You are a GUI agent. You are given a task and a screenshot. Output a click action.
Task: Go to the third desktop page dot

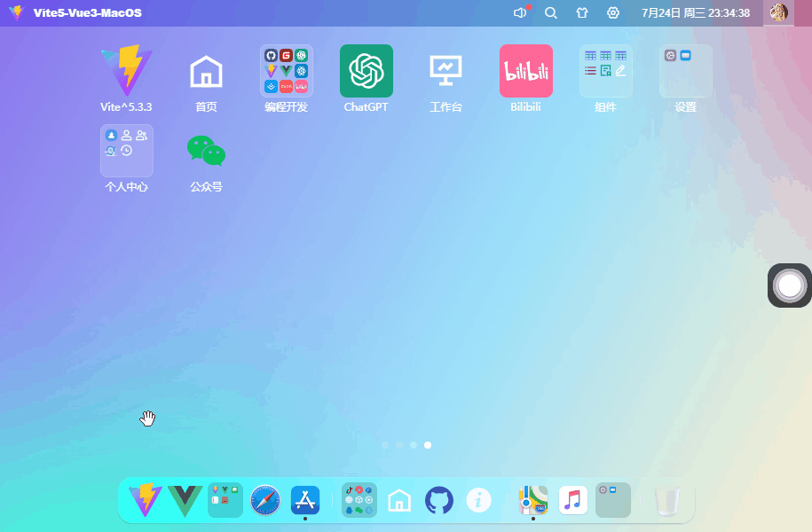tap(414, 445)
